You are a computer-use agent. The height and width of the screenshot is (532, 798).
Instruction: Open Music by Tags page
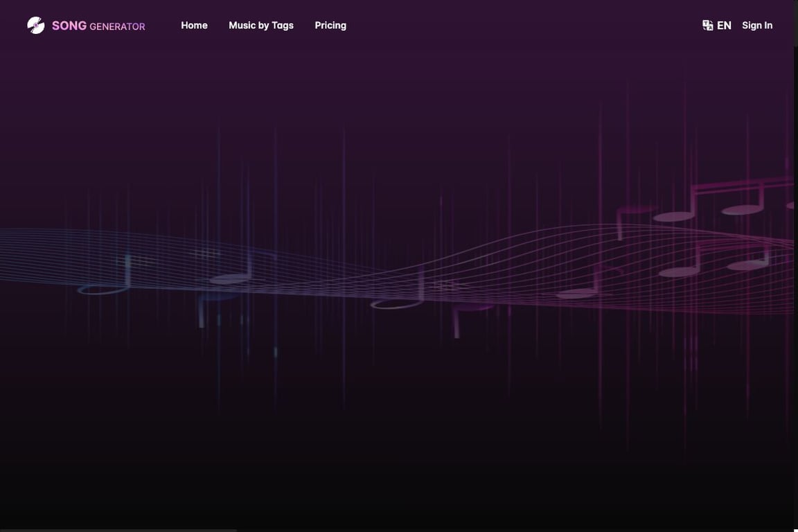[261, 26]
